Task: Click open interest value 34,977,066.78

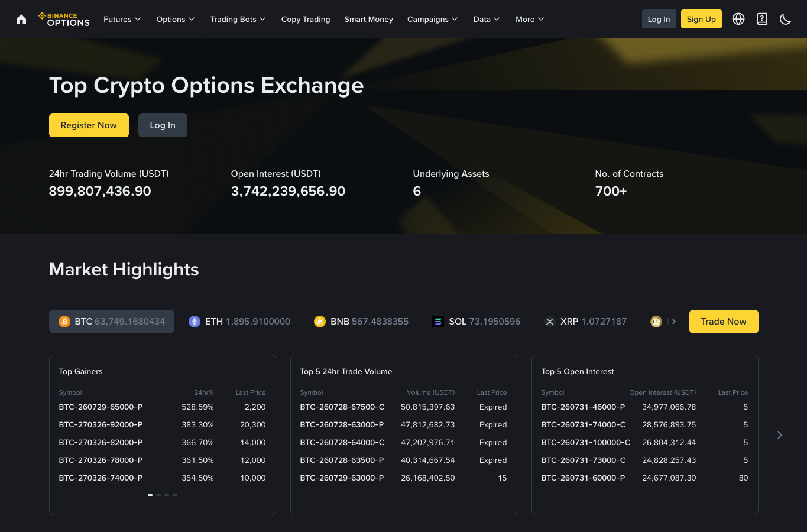Action: 669,407
